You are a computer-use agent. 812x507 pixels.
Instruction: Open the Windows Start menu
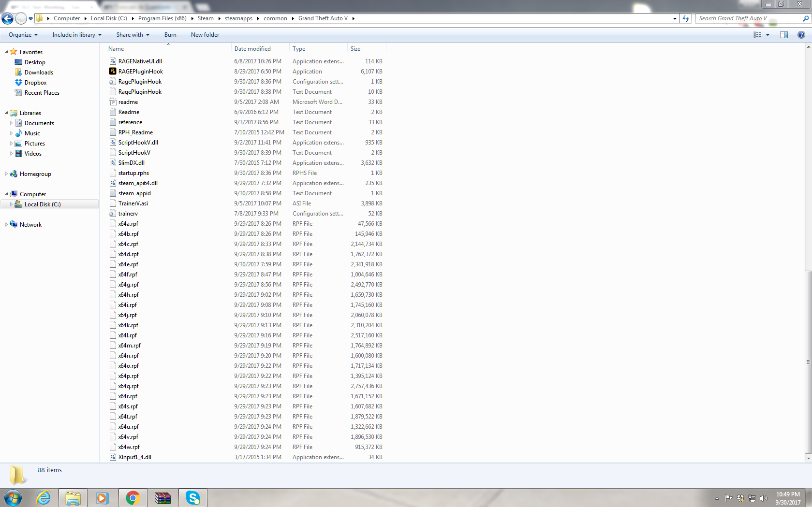pyautogui.click(x=13, y=498)
